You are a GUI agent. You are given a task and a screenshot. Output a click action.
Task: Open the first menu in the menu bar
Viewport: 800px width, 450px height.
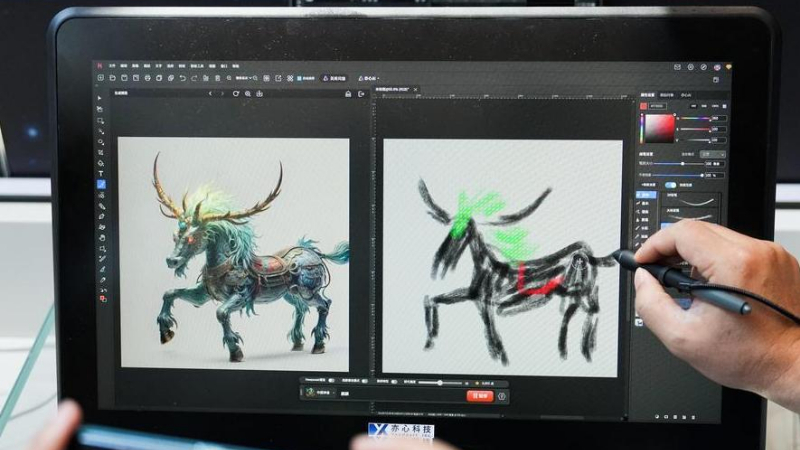[111, 66]
